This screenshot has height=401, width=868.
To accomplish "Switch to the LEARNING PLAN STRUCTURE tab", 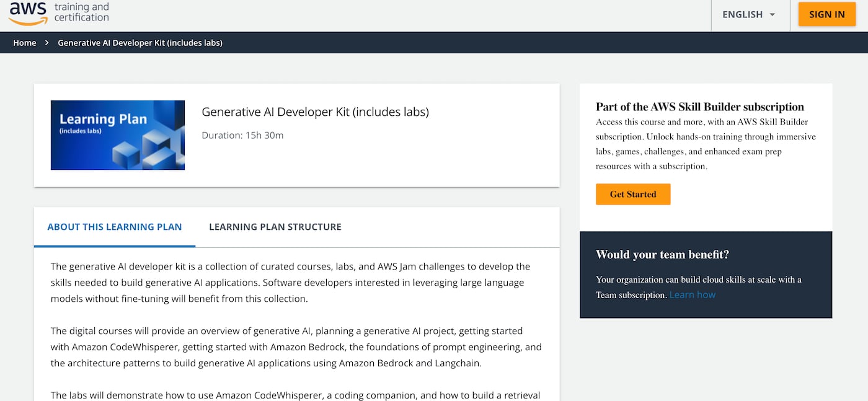I will (275, 227).
